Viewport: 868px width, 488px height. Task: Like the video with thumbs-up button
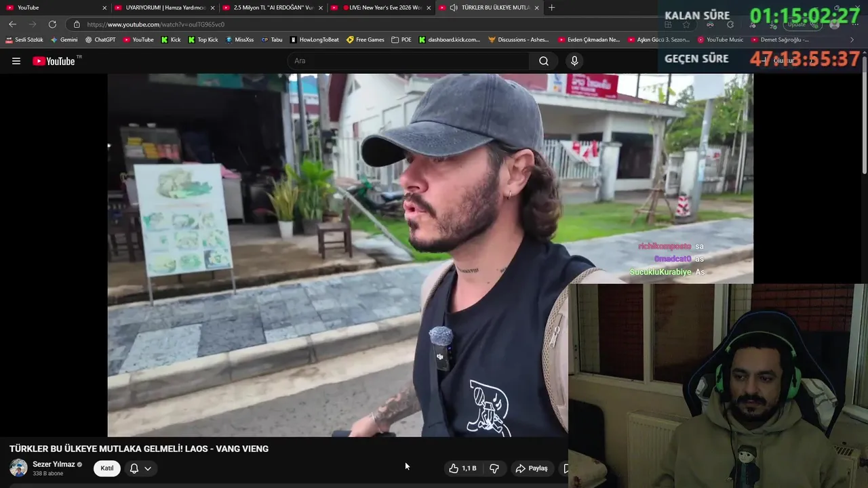coord(462,468)
